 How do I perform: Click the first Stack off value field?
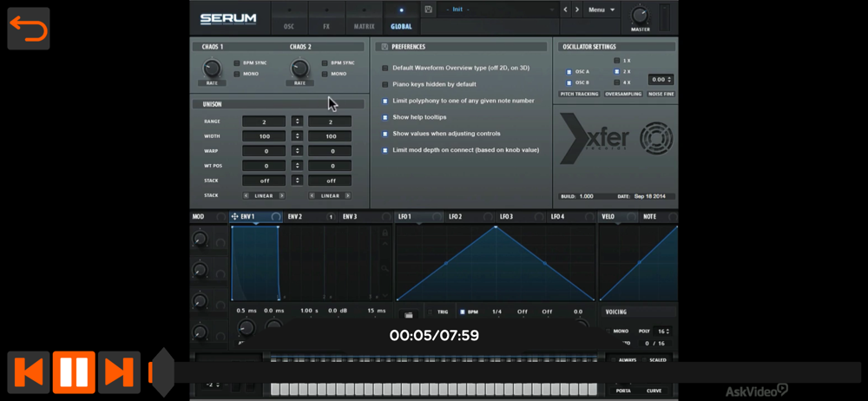(264, 181)
